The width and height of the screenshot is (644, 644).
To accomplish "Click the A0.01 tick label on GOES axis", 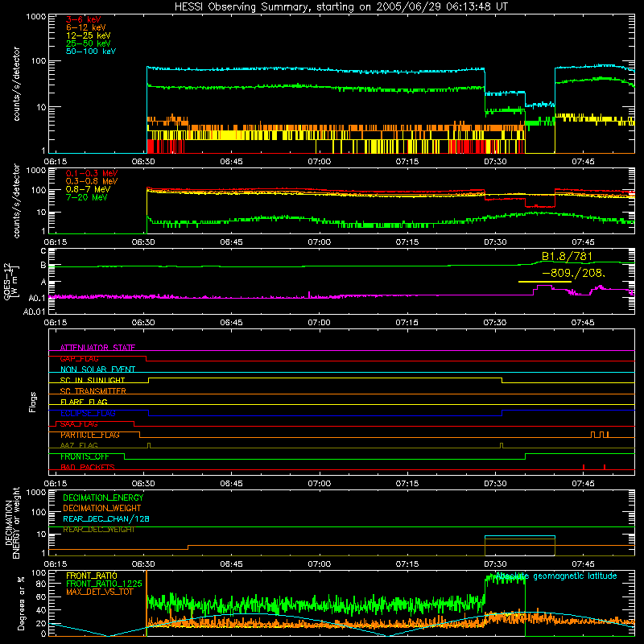I will [x=35, y=312].
